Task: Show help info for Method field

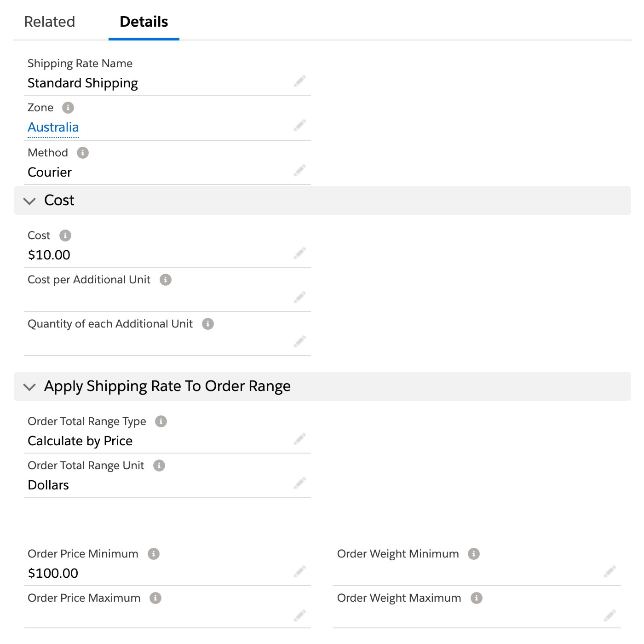Action: [83, 153]
